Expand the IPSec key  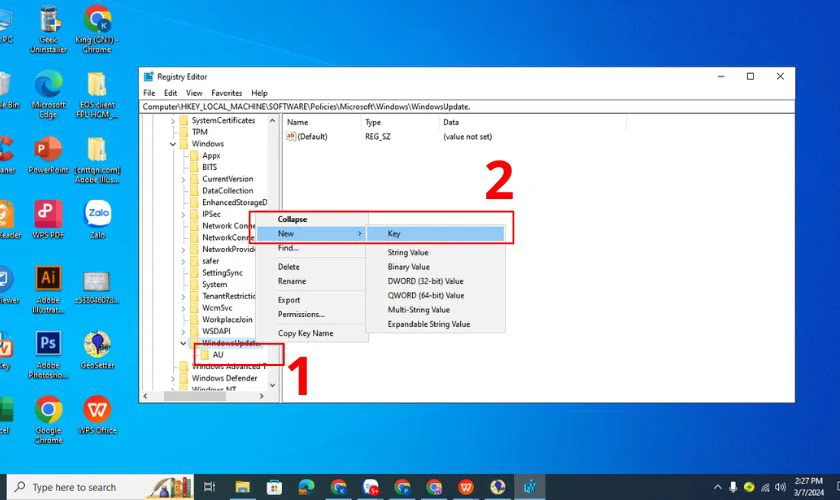(183, 214)
